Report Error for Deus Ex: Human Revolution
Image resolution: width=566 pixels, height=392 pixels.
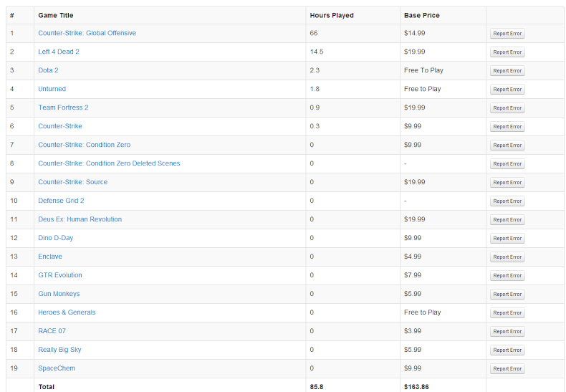(x=507, y=220)
